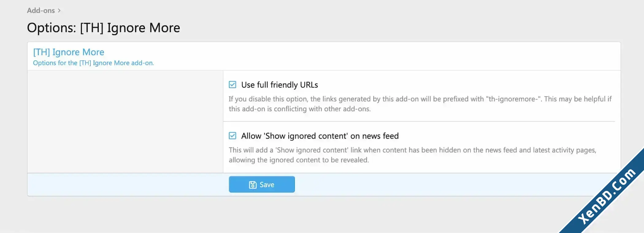The height and width of the screenshot is (233, 644).
Task: Click the chevron after Add-ons breadcrumb
Action: pyautogui.click(x=59, y=10)
